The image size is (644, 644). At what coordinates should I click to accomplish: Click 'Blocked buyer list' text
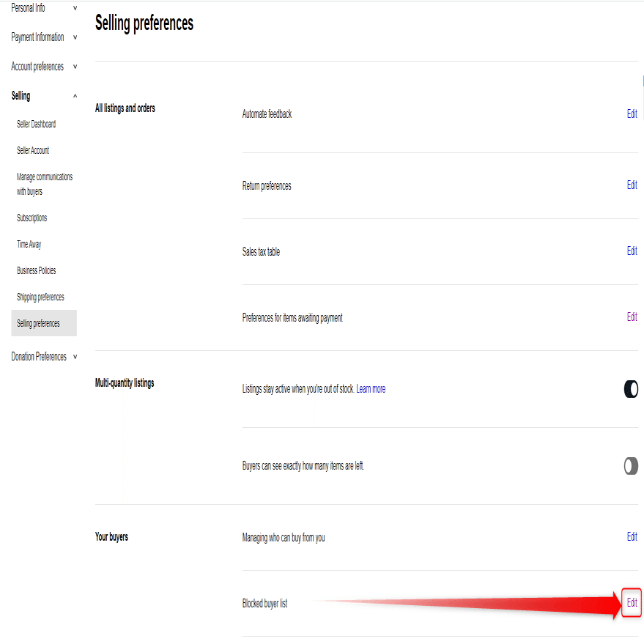pos(265,604)
